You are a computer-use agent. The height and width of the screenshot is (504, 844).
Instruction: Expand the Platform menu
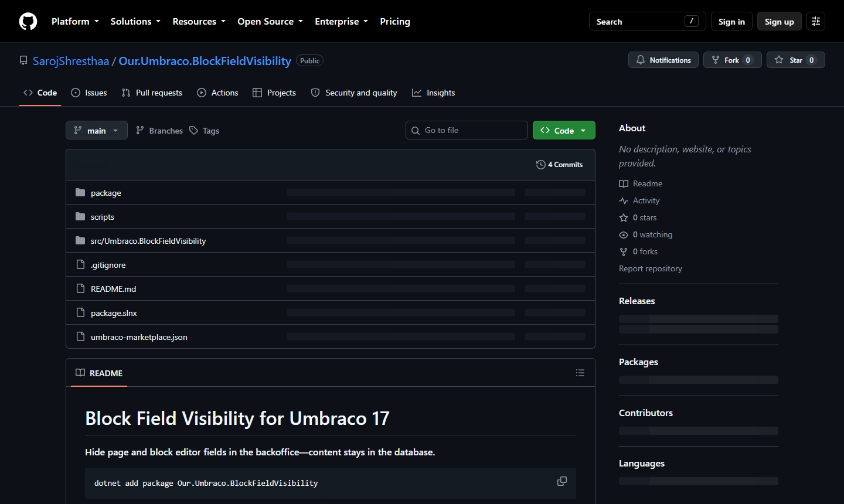pos(75,21)
